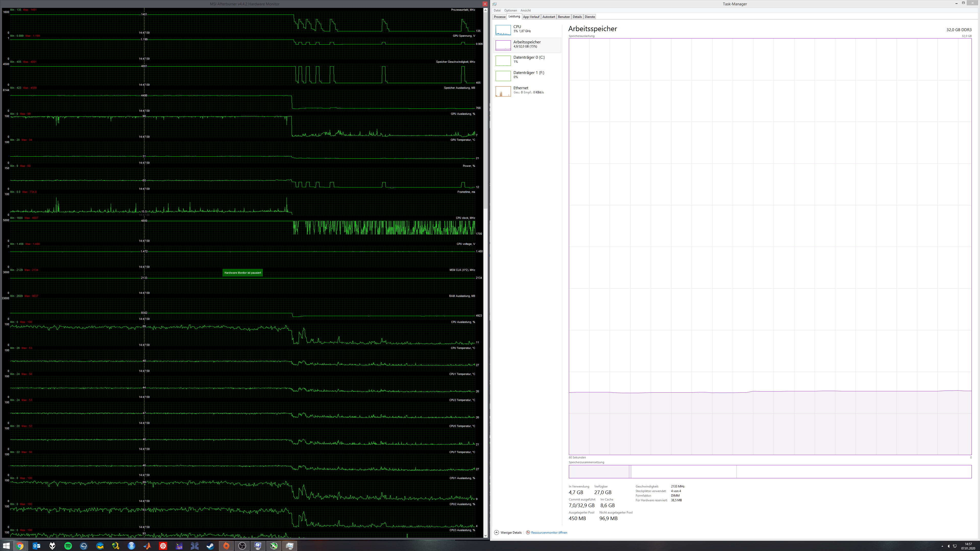Open the Optionen menu
The height and width of the screenshot is (551, 980).
510,10
